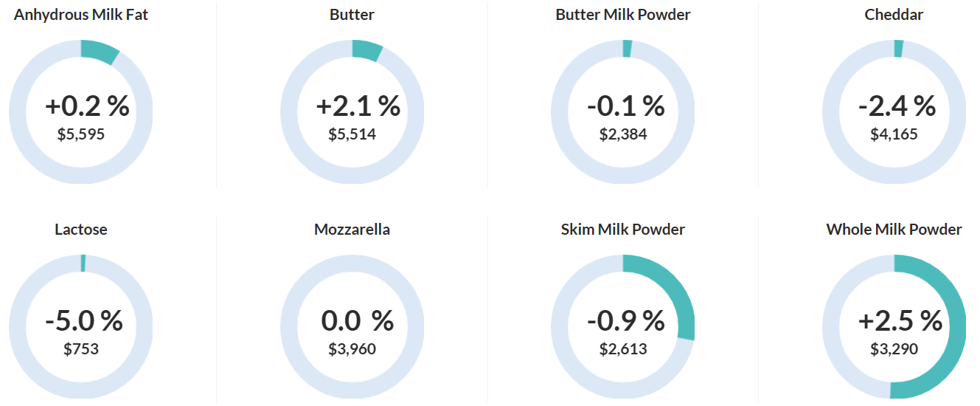Click the $2,384 price label
This screenshot has height=406, width=980.
pos(623,134)
